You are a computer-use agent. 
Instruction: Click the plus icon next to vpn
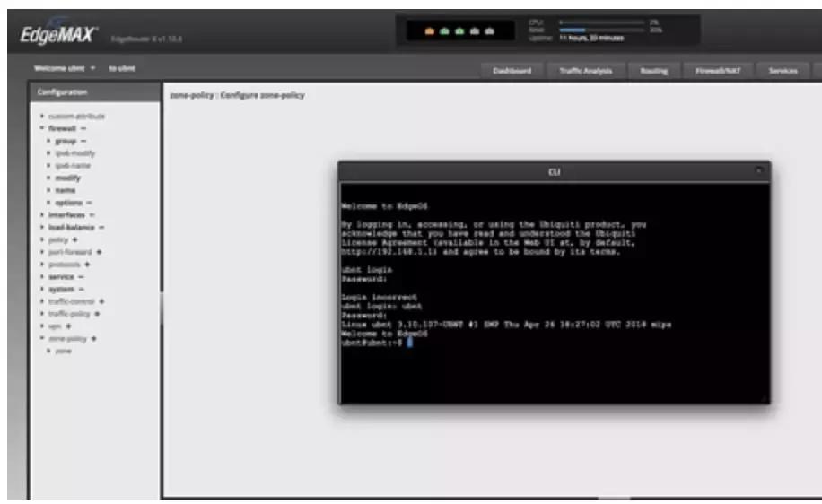coord(68,326)
